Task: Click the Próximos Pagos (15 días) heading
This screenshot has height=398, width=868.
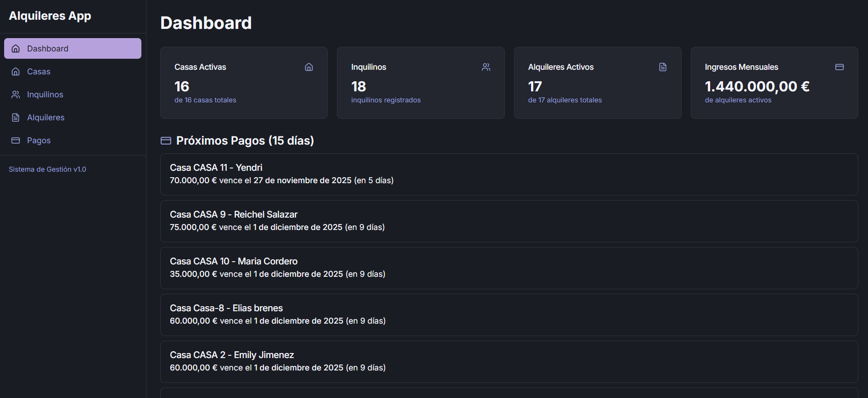Action: click(245, 140)
